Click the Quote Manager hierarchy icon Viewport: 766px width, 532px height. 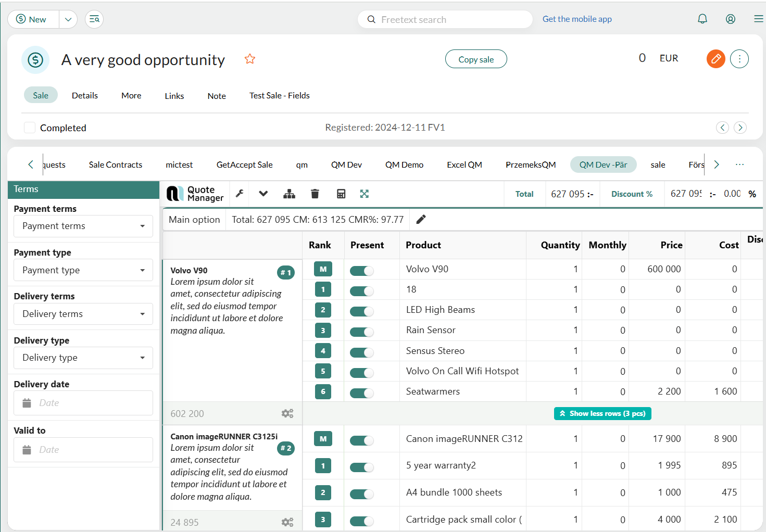click(x=289, y=194)
